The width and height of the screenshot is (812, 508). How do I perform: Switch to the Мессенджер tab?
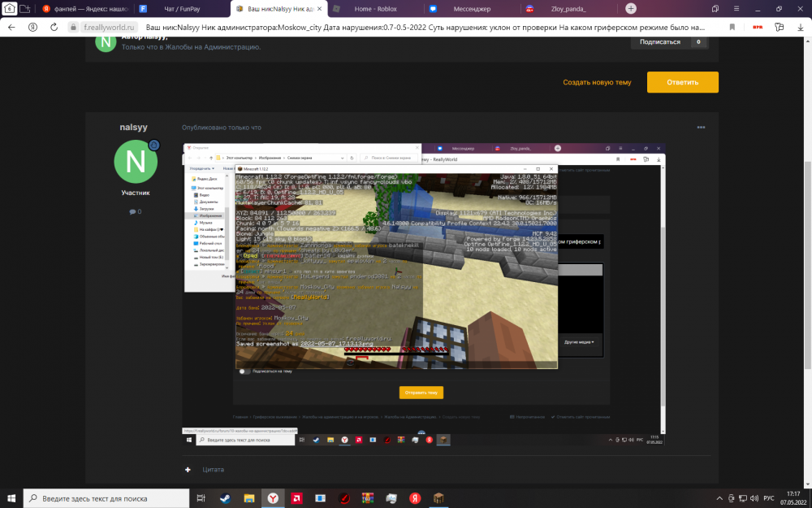pyautogui.click(x=472, y=9)
